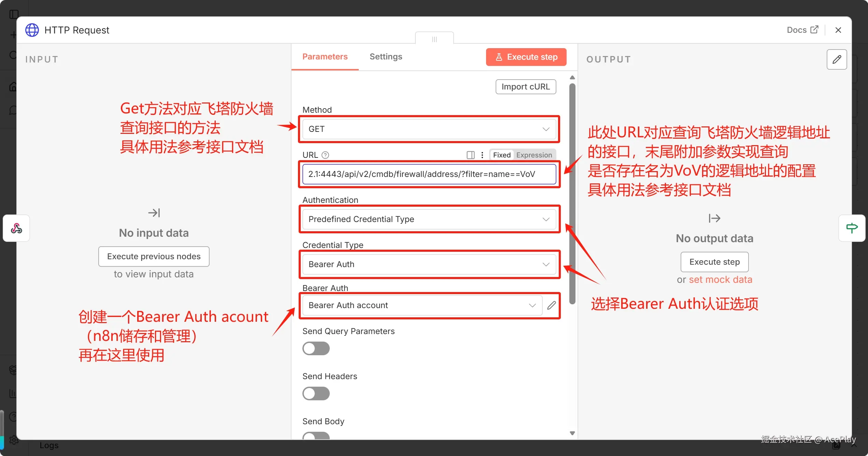Open the Method GET dropdown
The width and height of the screenshot is (868, 456).
point(429,129)
